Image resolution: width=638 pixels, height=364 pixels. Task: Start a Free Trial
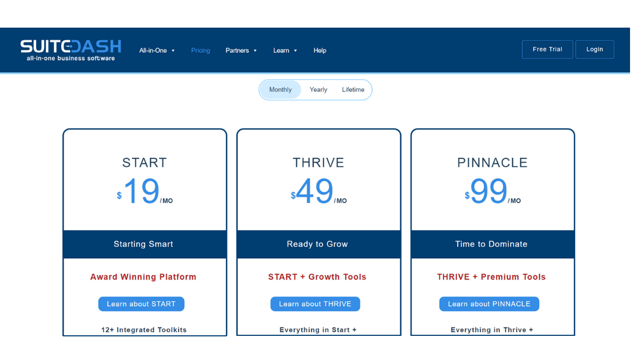point(547,49)
